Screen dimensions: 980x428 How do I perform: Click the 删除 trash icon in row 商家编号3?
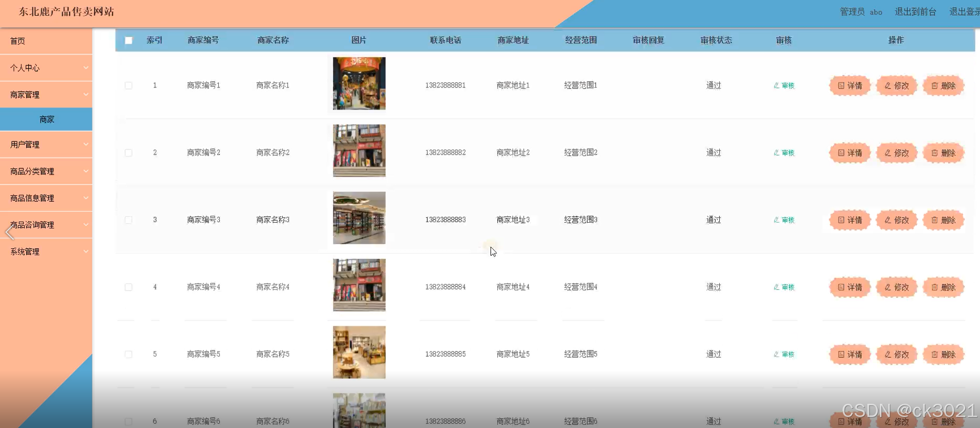(x=934, y=220)
